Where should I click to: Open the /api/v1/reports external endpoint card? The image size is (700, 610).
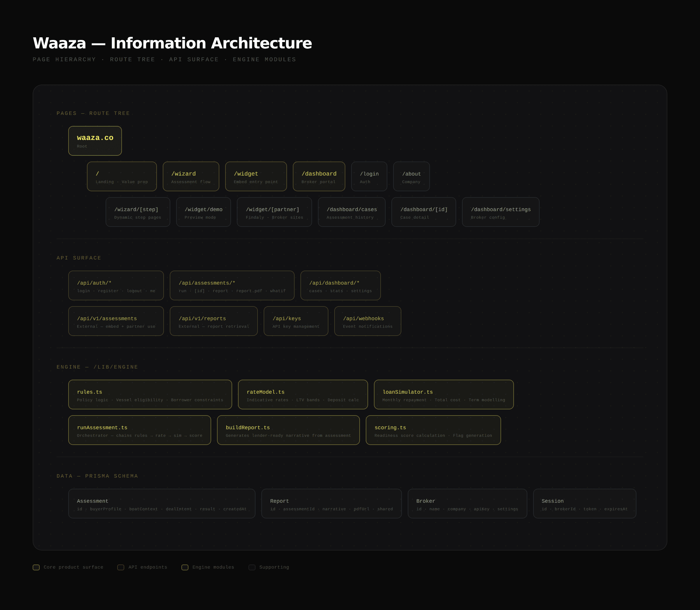click(213, 321)
